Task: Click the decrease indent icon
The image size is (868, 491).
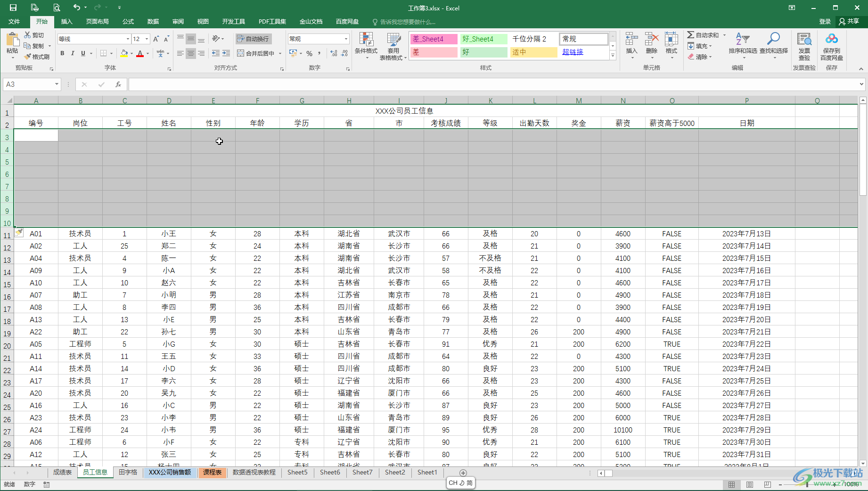Action: pos(216,53)
